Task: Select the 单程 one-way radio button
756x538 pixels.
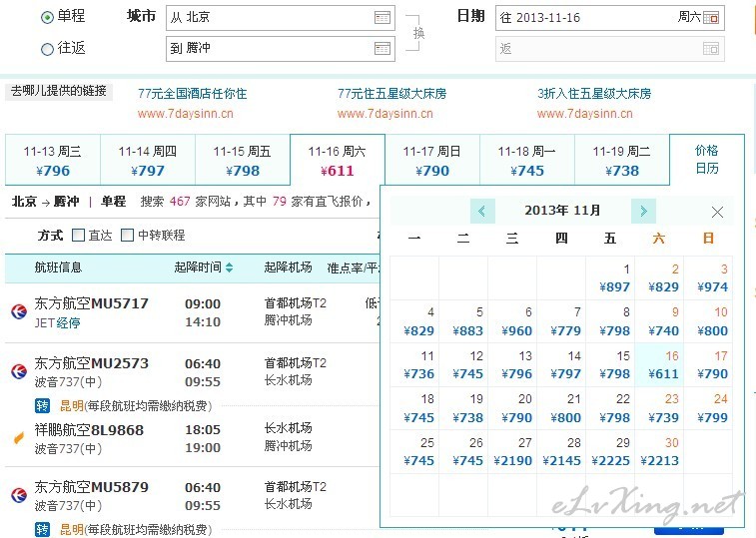Action: pos(47,17)
